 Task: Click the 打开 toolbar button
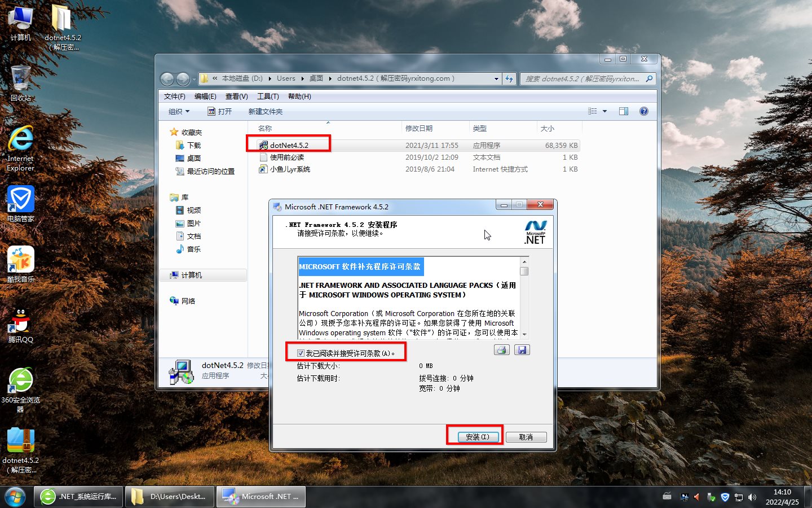(x=220, y=111)
